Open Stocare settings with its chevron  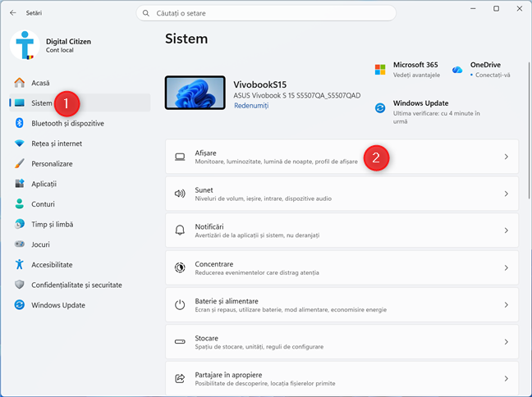pos(506,342)
